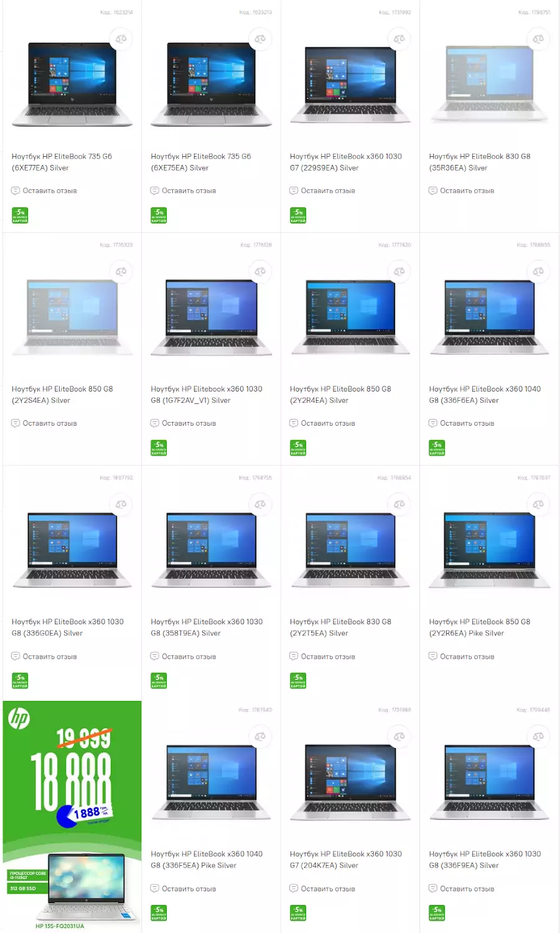Click -5% badge on x360 1030 G8 (358T9EA)
The width and height of the screenshot is (560, 933).
point(159,681)
